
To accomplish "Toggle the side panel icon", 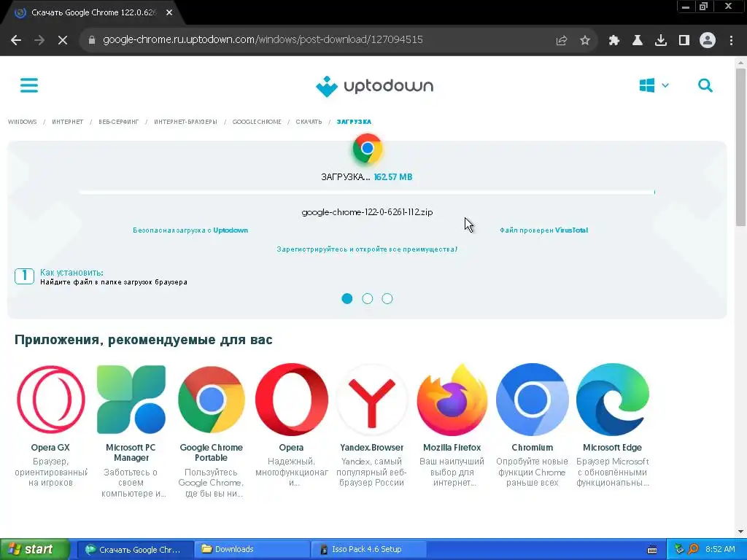I will coord(684,41).
